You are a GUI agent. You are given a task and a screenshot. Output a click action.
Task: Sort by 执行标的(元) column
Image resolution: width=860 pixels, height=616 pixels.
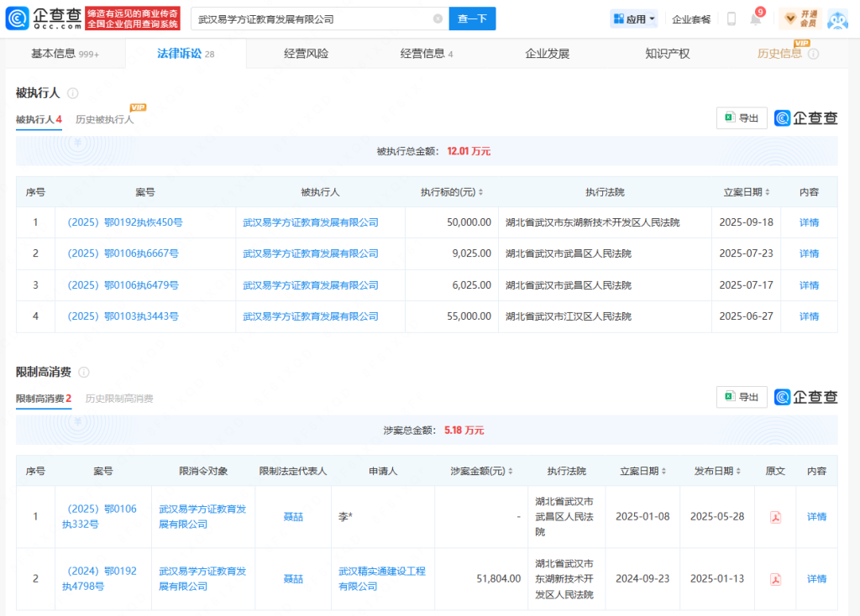452,192
